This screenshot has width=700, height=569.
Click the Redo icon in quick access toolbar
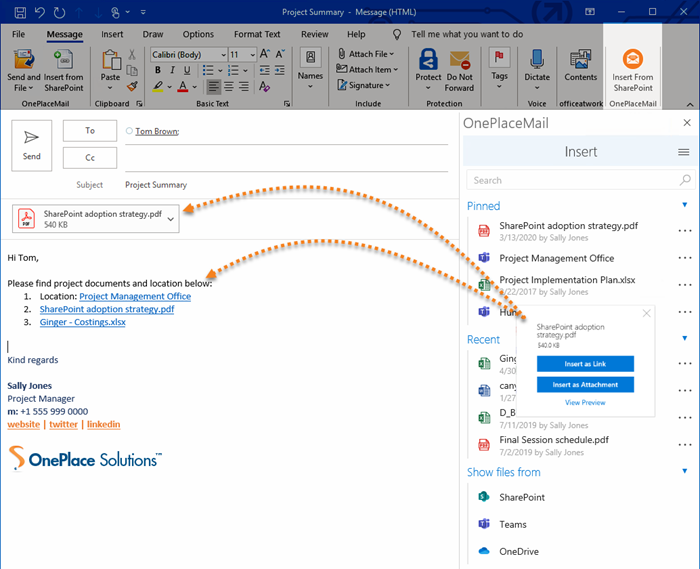(x=59, y=12)
